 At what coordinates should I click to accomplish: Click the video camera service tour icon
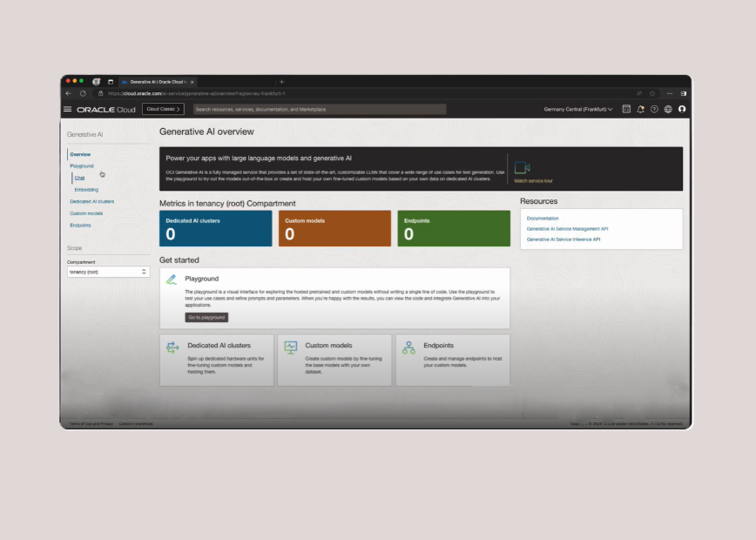tap(522, 167)
